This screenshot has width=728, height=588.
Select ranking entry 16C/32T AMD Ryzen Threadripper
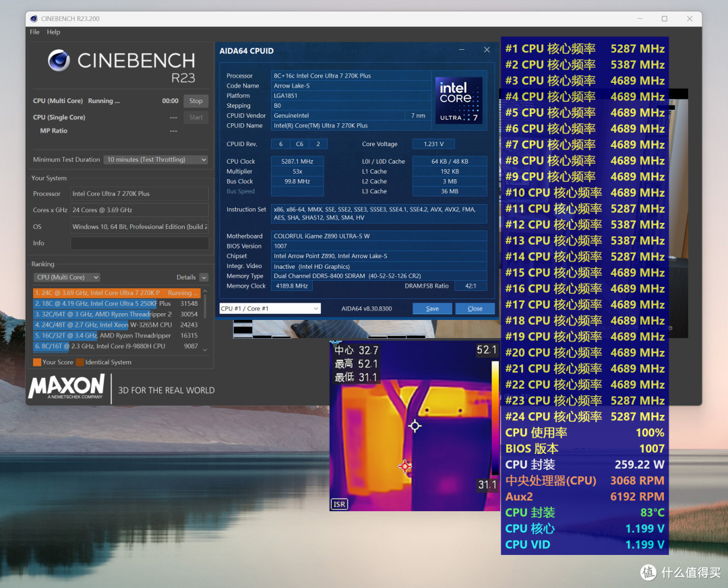117,335
